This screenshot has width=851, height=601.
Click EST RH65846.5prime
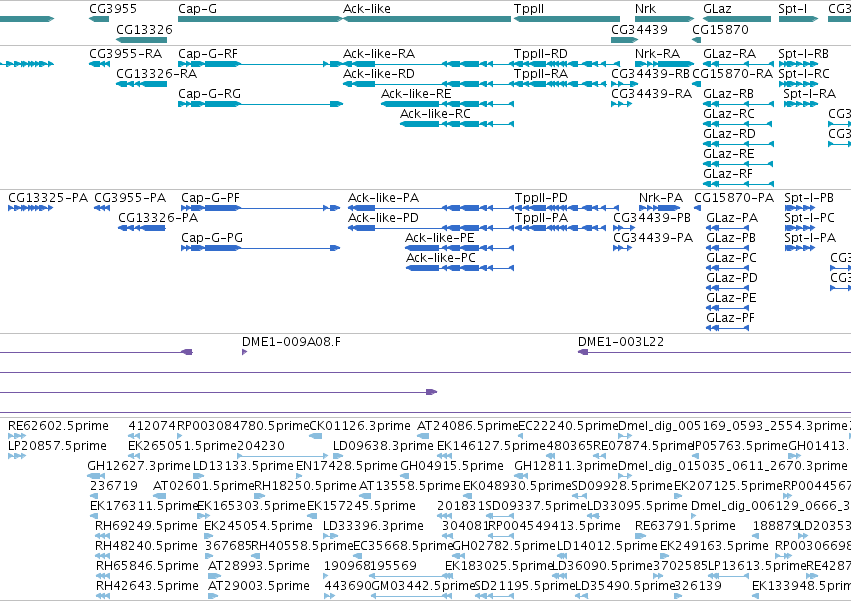pyautogui.click(x=147, y=566)
